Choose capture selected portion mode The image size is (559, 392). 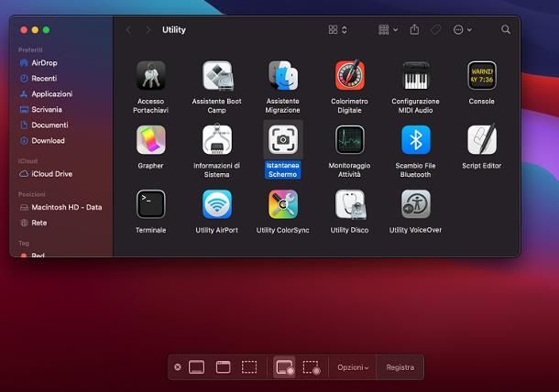pyautogui.click(x=249, y=367)
